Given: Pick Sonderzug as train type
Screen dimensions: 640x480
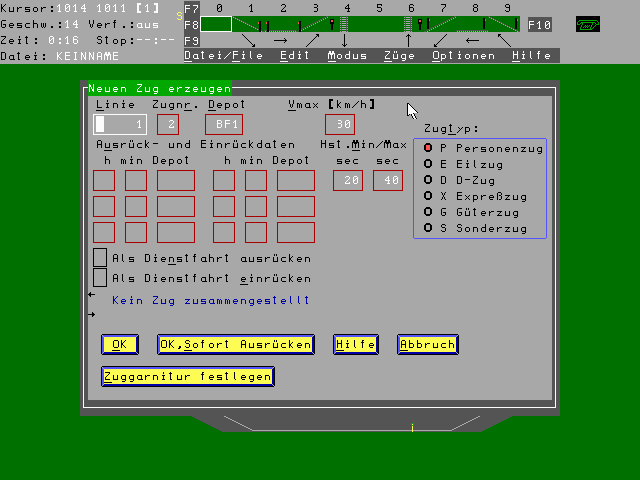Looking at the screenshot, I should [429, 228].
